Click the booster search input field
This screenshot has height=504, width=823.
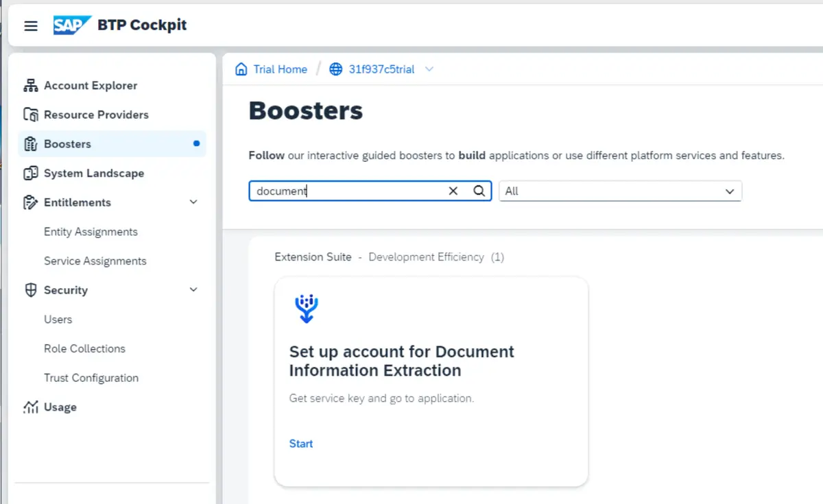[x=346, y=191]
